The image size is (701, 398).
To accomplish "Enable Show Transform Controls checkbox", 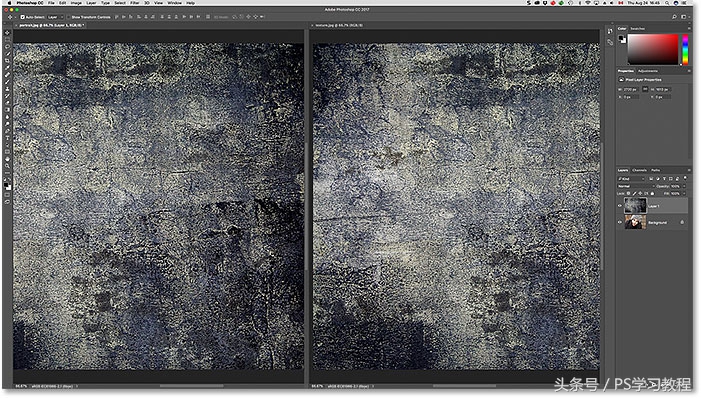I will (68, 17).
